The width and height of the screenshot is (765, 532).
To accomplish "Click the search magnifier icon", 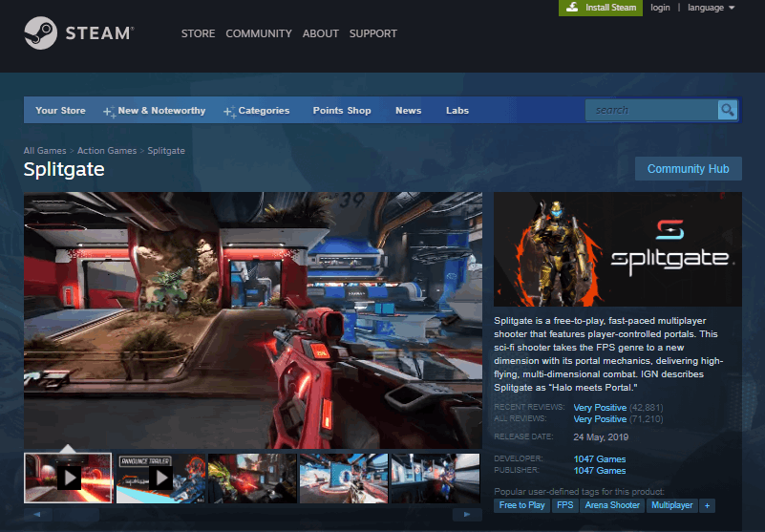I will click(727, 110).
